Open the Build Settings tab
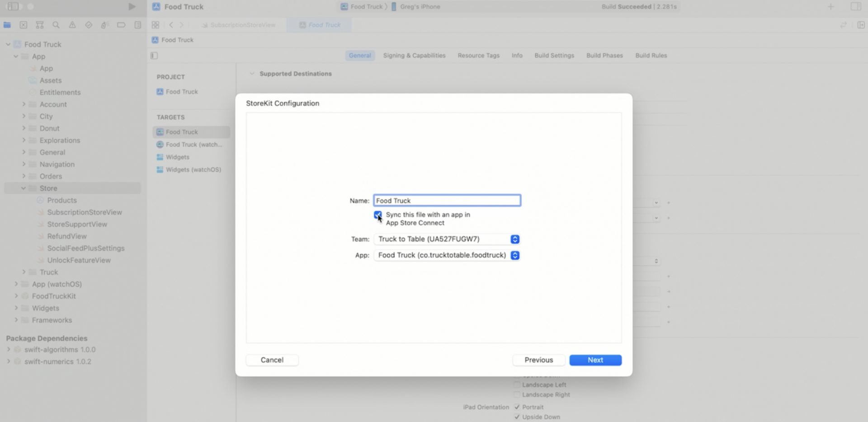This screenshot has height=422, width=868. pyautogui.click(x=554, y=56)
